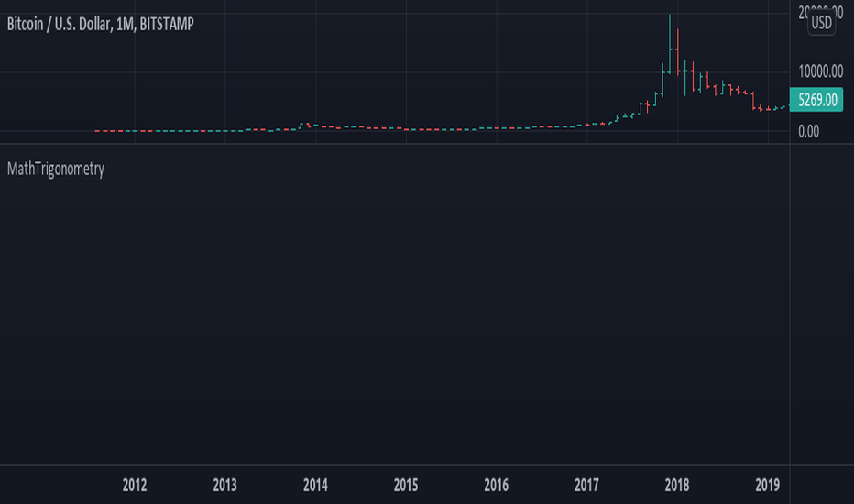
Task: Click the 0.00 price axis label
Action: pos(809,131)
